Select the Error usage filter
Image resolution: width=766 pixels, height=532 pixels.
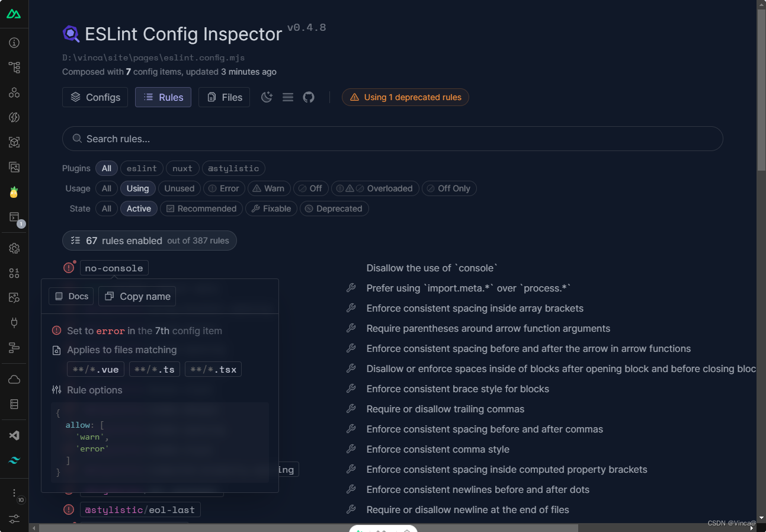[224, 188]
